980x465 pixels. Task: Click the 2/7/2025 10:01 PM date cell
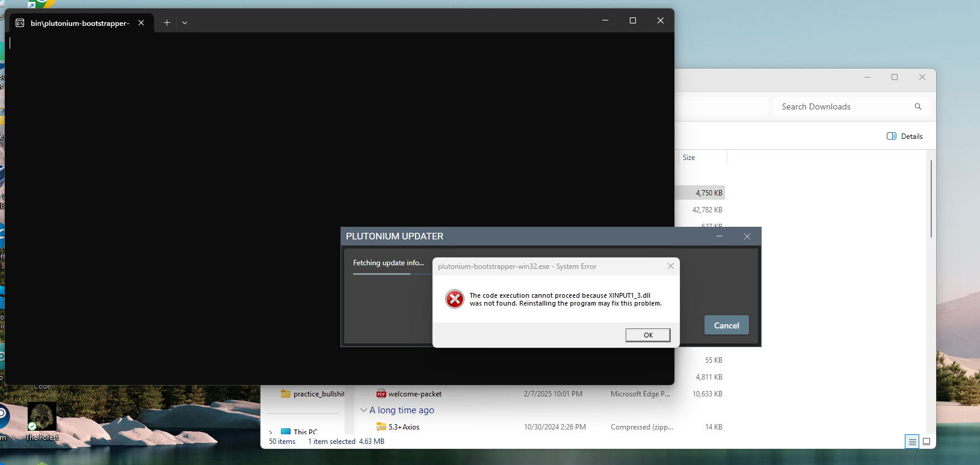click(553, 394)
